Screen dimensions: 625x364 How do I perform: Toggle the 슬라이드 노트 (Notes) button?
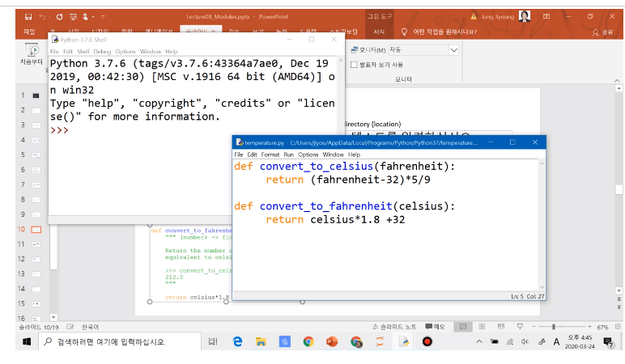(x=394, y=327)
